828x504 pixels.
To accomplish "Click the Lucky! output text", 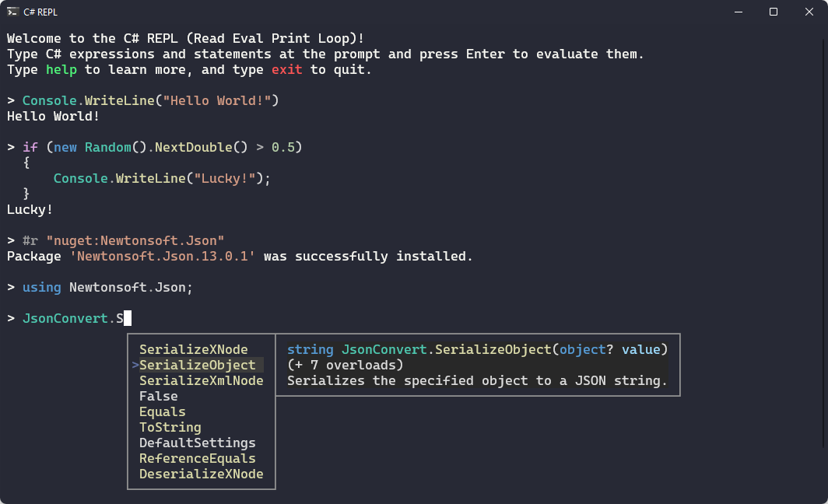I will pyautogui.click(x=30, y=209).
